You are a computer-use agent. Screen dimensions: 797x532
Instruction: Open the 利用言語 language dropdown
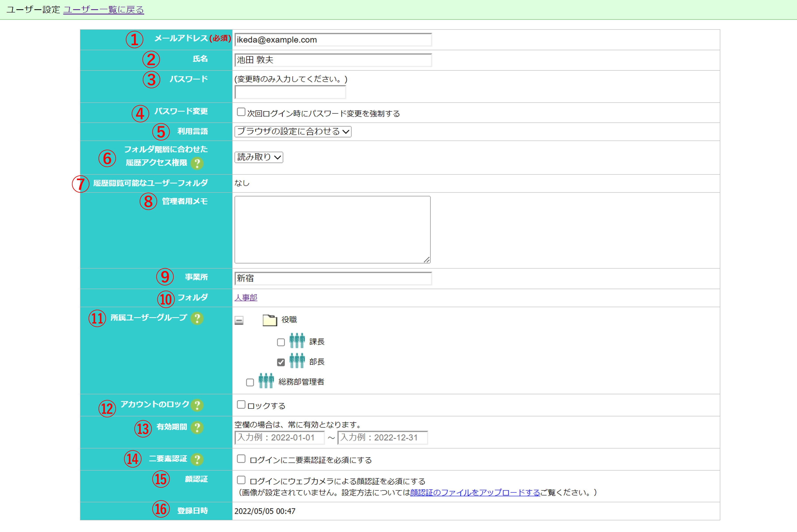pyautogui.click(x=293, y=132)
